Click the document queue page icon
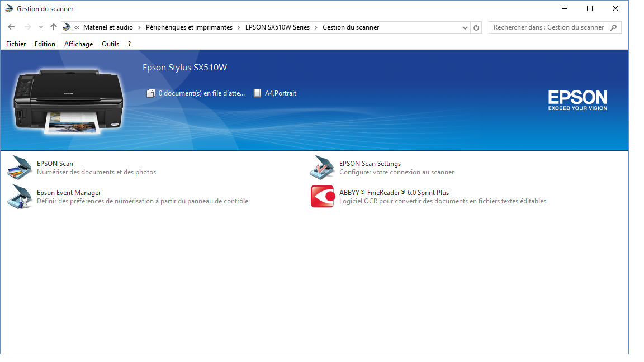The width and height of the screenshot is (644, 362). (x=151, y=94)
